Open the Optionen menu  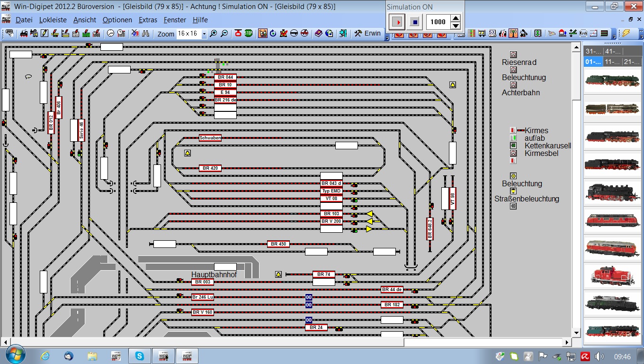pos(117,20)
